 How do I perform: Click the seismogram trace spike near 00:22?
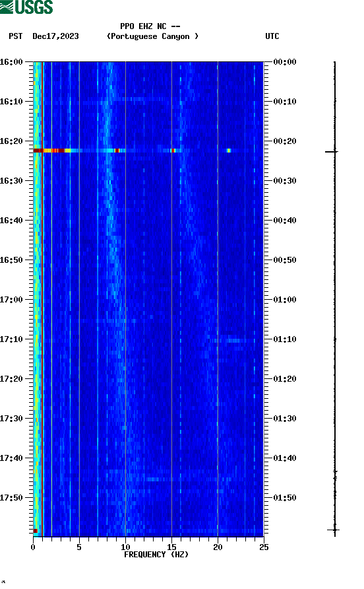pos(331,152)
